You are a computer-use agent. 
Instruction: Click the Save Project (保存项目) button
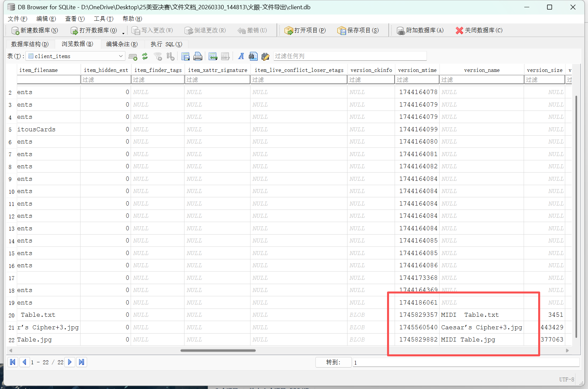pyautogui.click(x=358, y=30)
